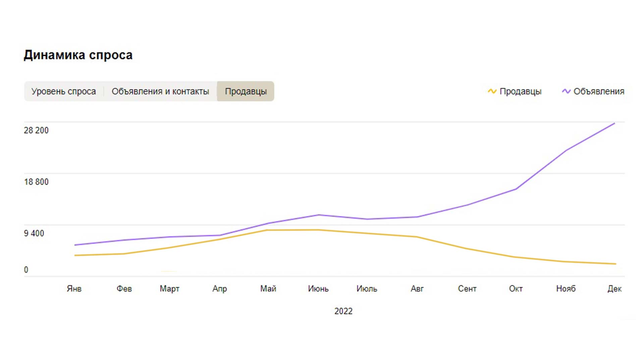Toggle the yellow Продавцы legend icon
This screenshot has height=362, width=644.
click(x=492, y=91)
